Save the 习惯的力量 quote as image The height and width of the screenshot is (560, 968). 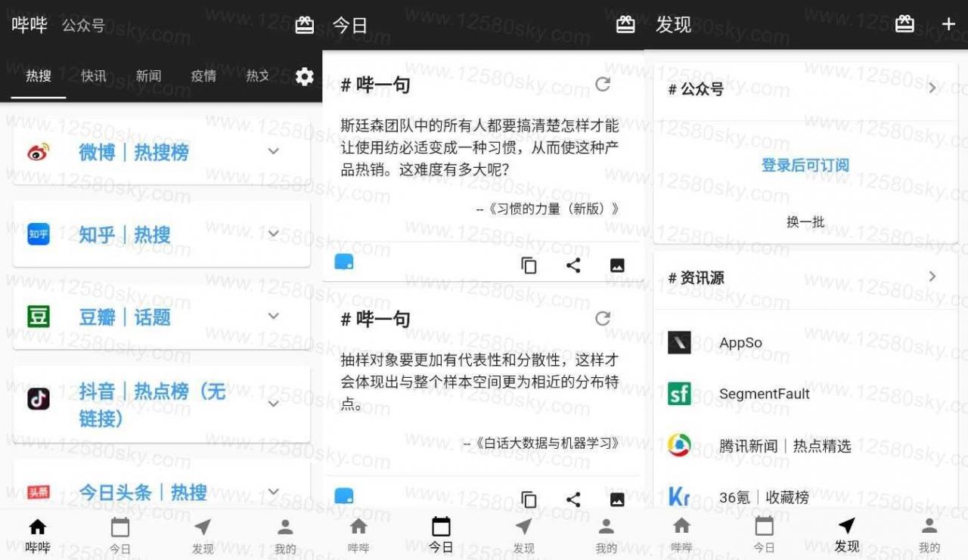tap(617, 265)
